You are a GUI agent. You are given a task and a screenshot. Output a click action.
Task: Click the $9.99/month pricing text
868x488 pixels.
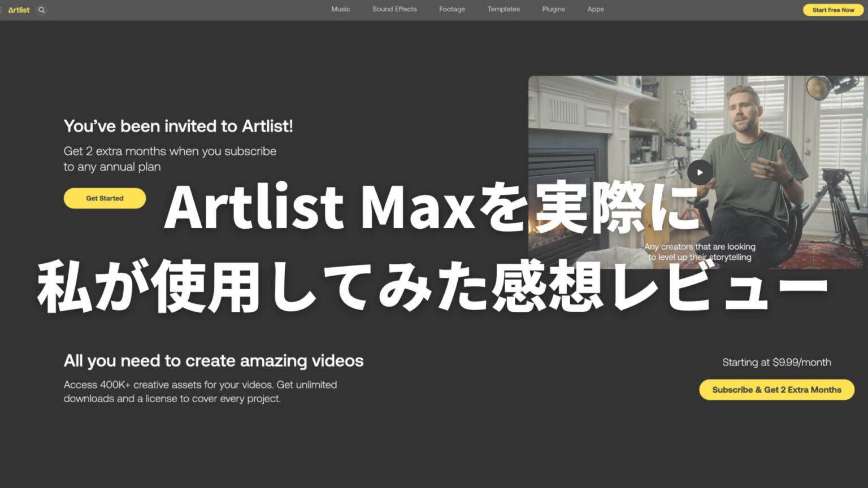(x=776, y=362)
